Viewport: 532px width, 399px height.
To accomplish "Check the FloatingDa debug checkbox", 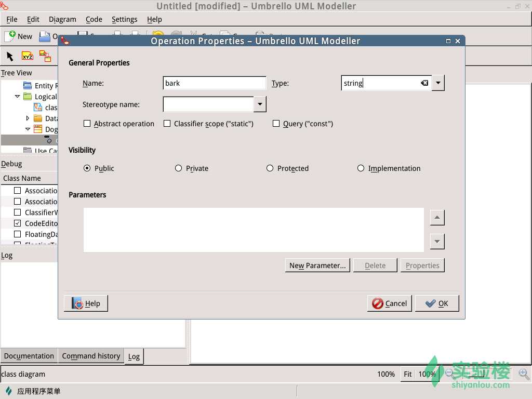I will pyautogui.click(x=17, y=234).
